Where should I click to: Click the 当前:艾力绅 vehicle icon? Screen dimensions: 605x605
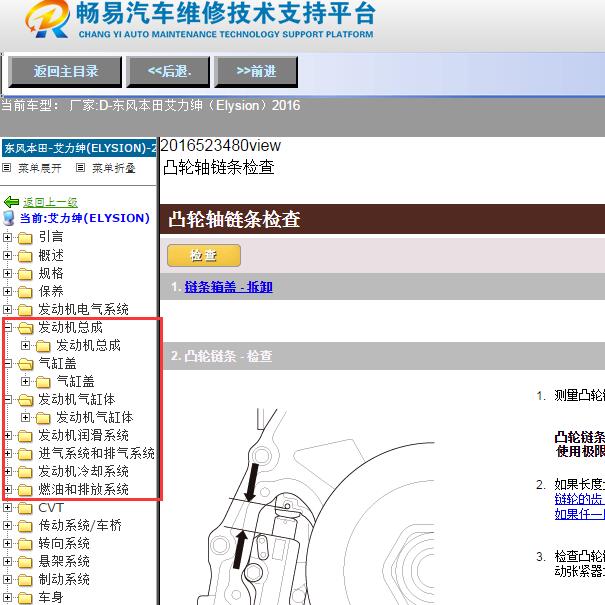[x=9, y=218]
